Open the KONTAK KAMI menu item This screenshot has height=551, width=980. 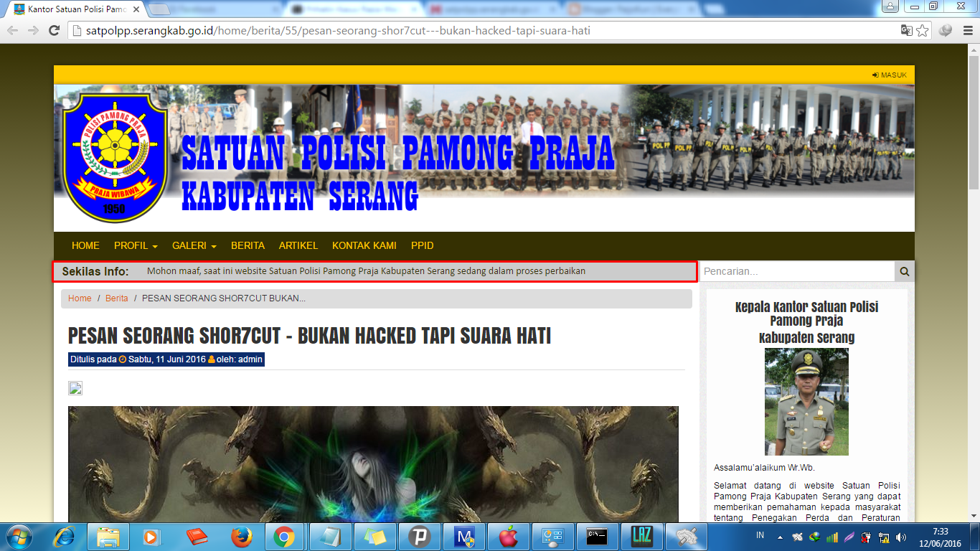coord(364,245)
